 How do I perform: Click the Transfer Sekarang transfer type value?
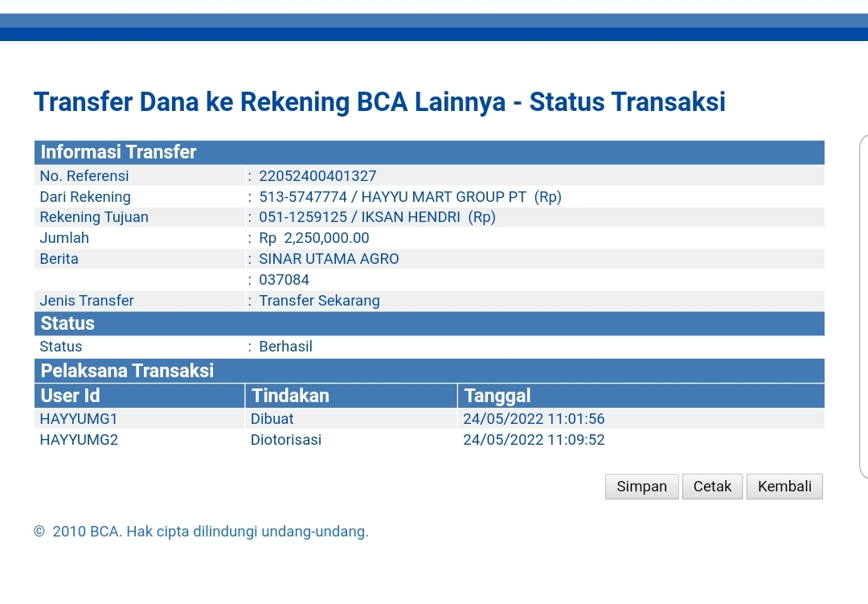point(319,301)
